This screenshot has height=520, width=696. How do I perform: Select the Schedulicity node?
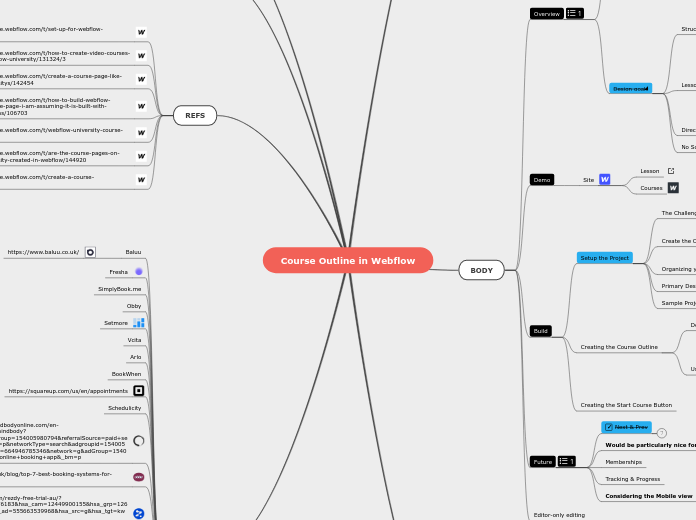coord(124,408)
